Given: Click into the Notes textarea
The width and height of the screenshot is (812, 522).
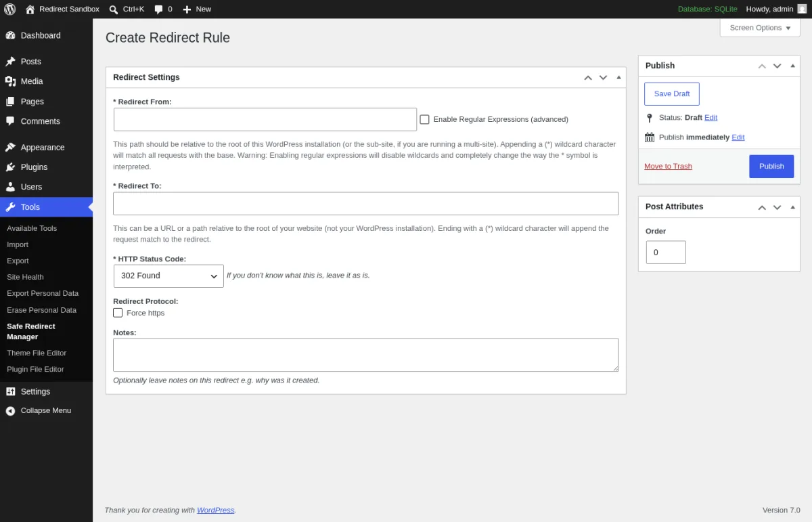Looking at the screenshot, I should point(366,355).
